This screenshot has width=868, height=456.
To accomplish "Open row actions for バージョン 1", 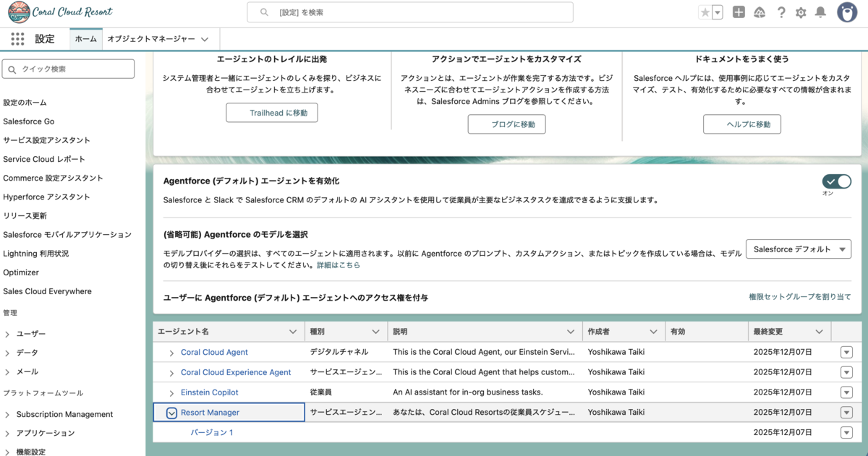I will 846,433.
